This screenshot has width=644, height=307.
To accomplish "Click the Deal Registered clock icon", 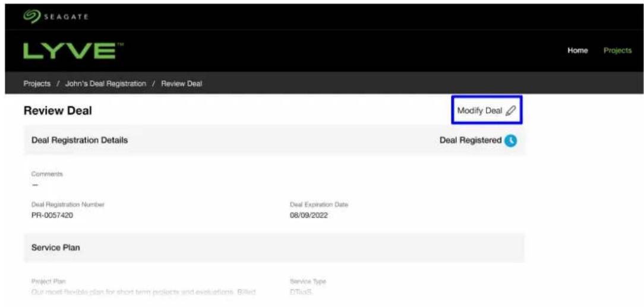I will tap(510, 140).
